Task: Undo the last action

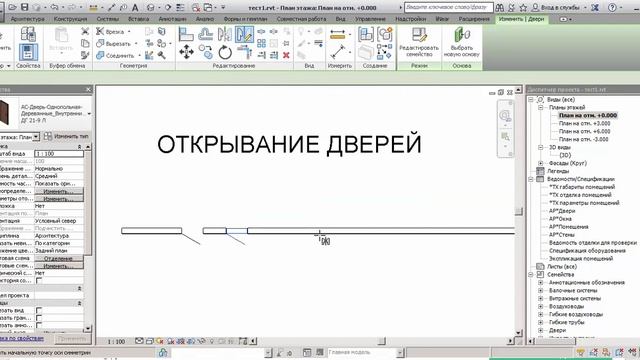Action: pyautogui.click(x=54, y=7)
